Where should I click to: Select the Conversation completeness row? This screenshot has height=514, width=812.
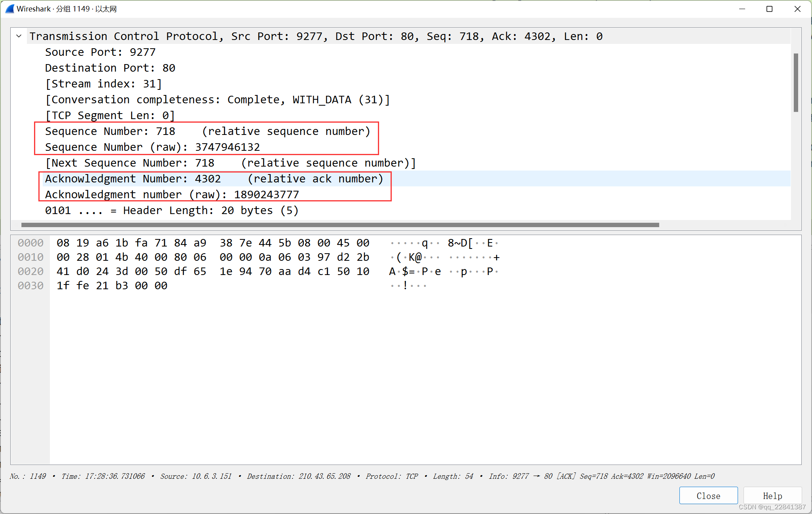coord(400,99)
